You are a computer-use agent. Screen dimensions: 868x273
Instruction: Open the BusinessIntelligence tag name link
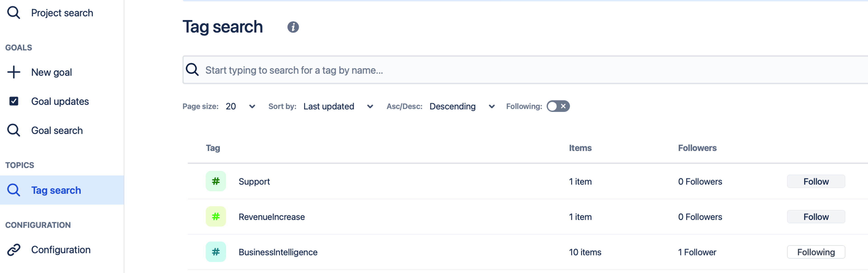[x=278, y=252]
